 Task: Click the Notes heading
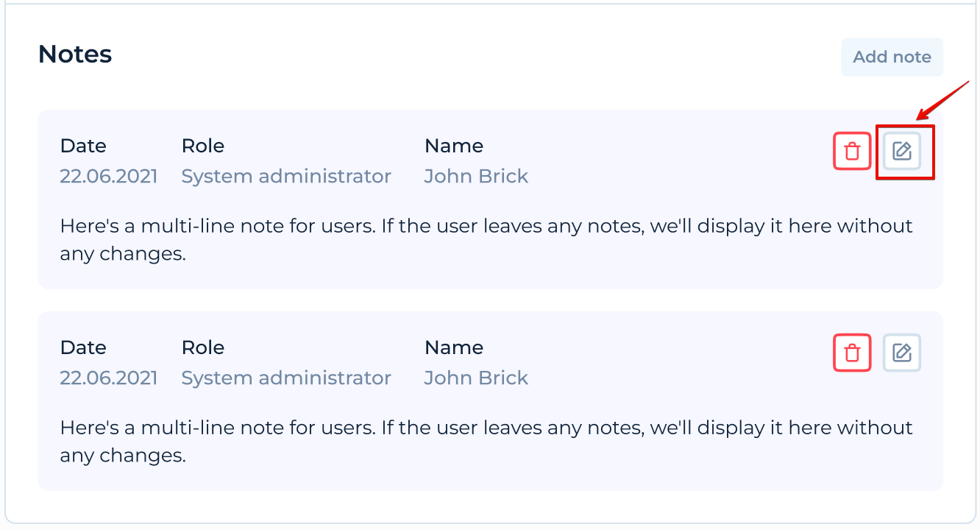[x=75, y=53]
